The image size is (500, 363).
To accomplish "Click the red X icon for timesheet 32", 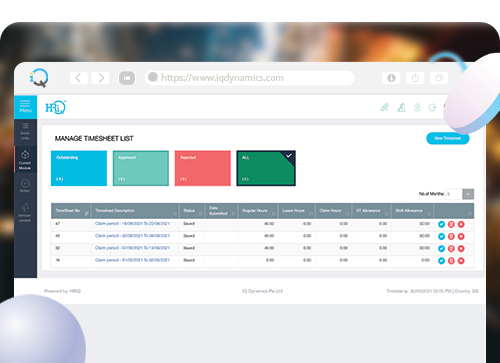I will [x=461, y=249].
